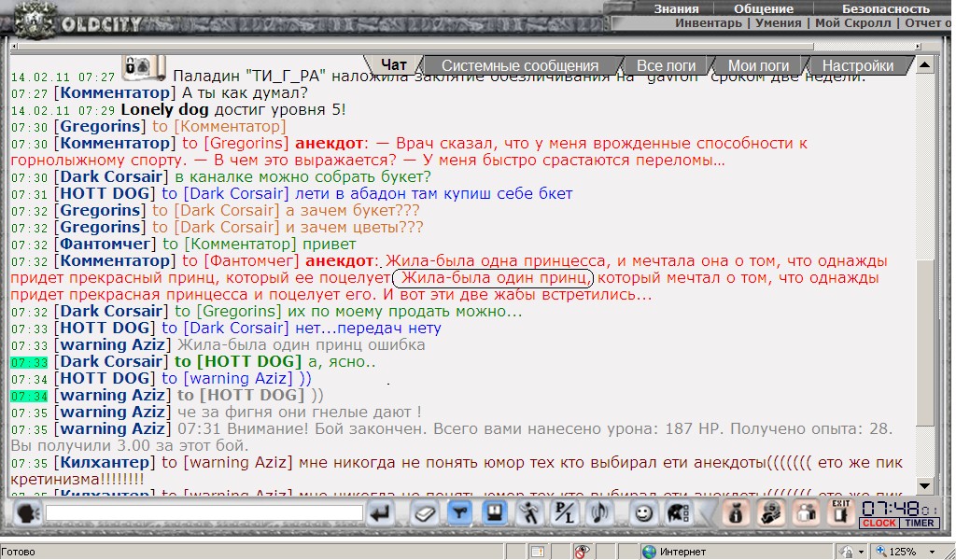Switch to CLOCK mode
956x560 pixels.
[879, 523]
